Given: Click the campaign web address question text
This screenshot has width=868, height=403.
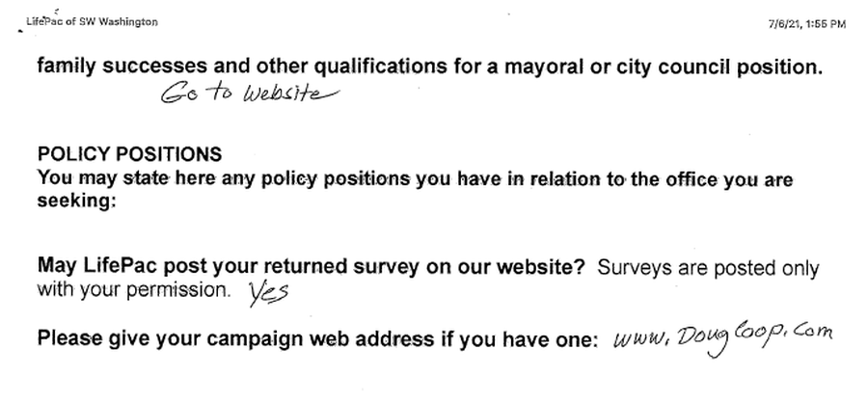Looking at the screenshot, I should point(317,338).
